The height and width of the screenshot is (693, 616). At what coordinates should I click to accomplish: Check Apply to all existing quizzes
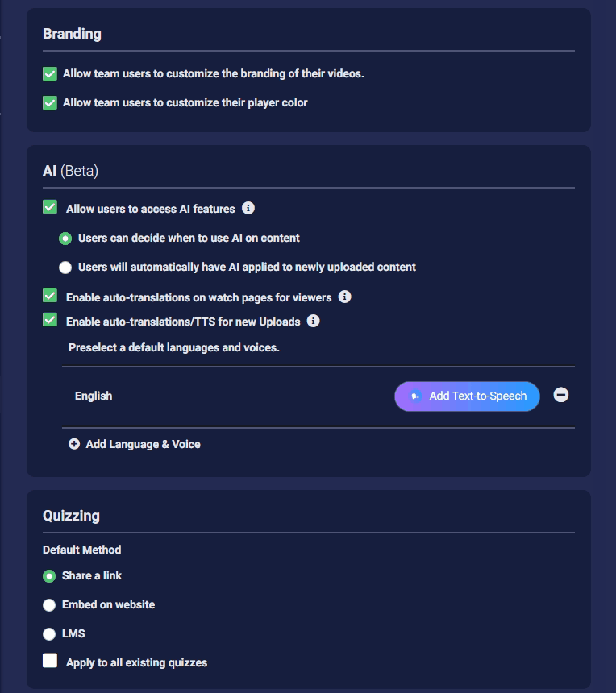(50, 661)
